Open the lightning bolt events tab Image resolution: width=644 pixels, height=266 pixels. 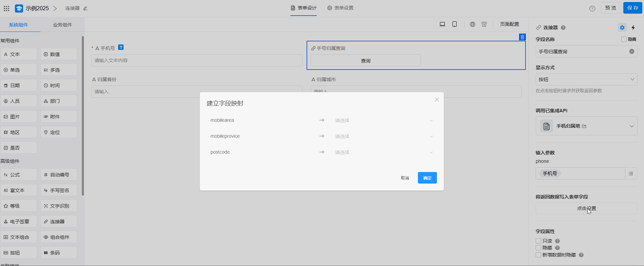click(633, 27)
